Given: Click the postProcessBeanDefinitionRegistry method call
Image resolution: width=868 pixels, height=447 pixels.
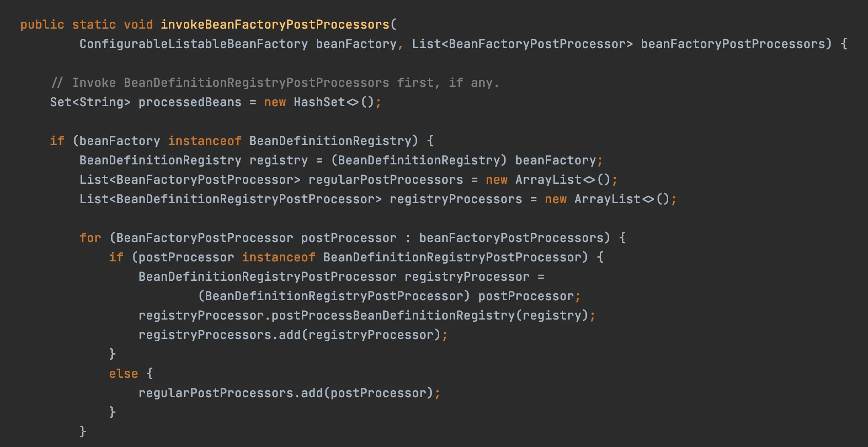Looking at the screenshot, I should click(393, 315).
